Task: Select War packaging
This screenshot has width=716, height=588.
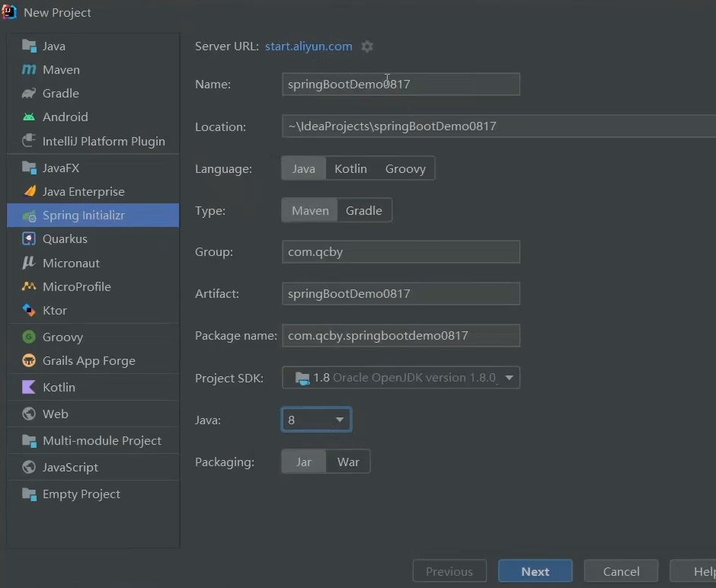Action: (x=348, y=462)
